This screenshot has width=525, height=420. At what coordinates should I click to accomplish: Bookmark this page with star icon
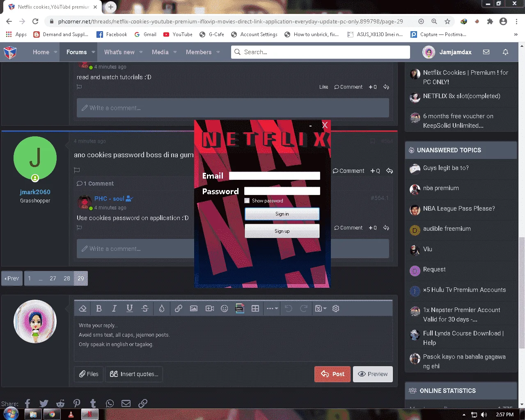point(447,21)
